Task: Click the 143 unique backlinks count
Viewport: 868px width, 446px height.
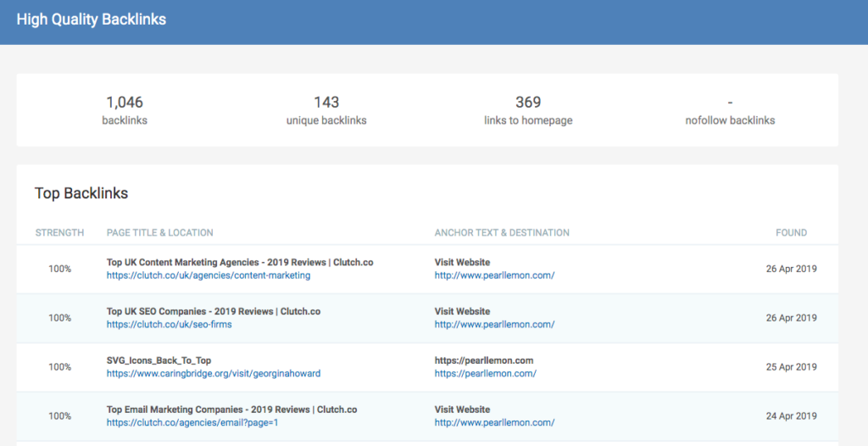Action: [x=326, y=102]
